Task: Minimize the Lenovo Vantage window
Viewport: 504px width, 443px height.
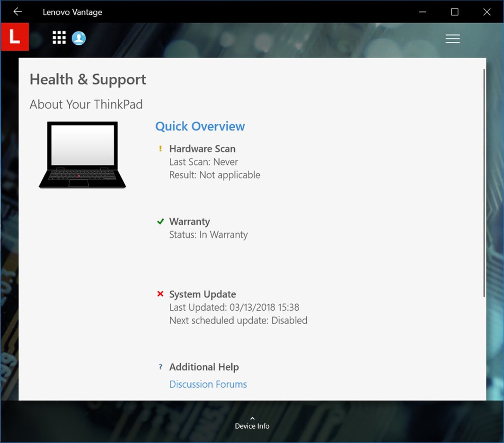Action: click(x=423, y=12)
